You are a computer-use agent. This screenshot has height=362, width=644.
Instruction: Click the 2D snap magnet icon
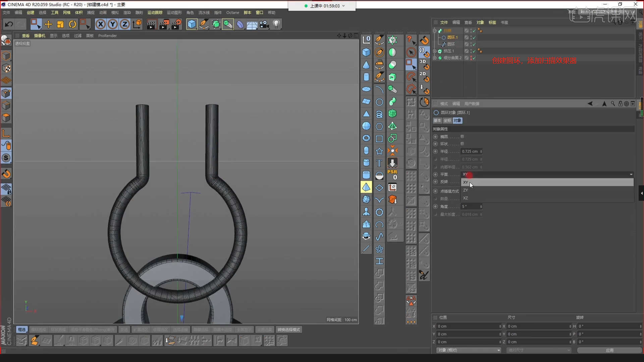(x=424, y=77)
